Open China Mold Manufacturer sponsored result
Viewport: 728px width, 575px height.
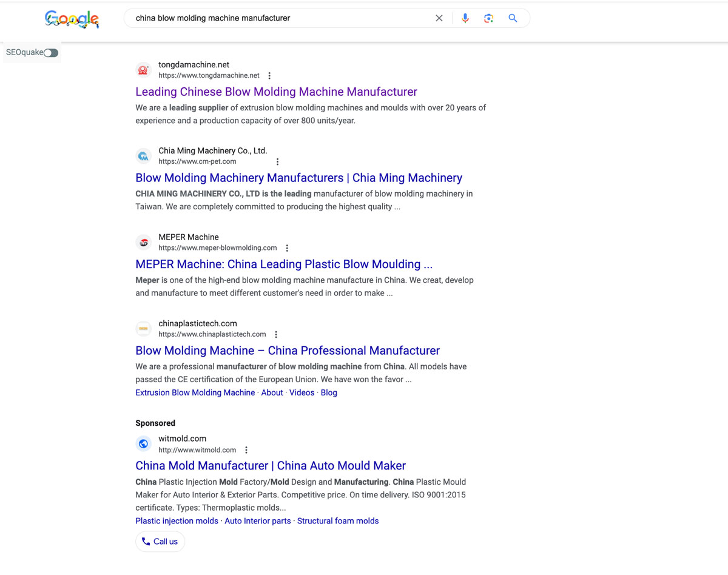[271, 466]
